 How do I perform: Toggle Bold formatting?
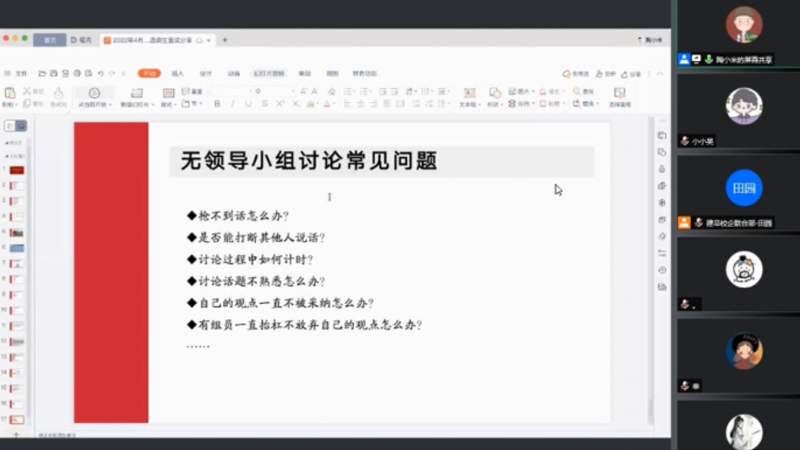(x=217, y=104)
